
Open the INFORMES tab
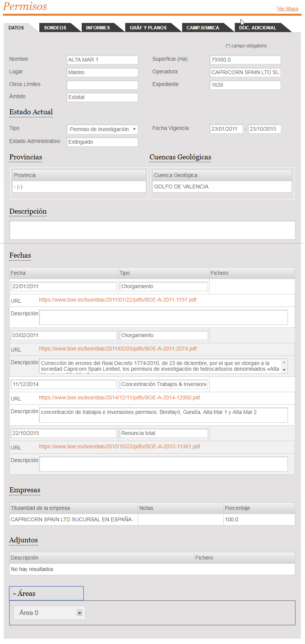[x=98, y=28]
